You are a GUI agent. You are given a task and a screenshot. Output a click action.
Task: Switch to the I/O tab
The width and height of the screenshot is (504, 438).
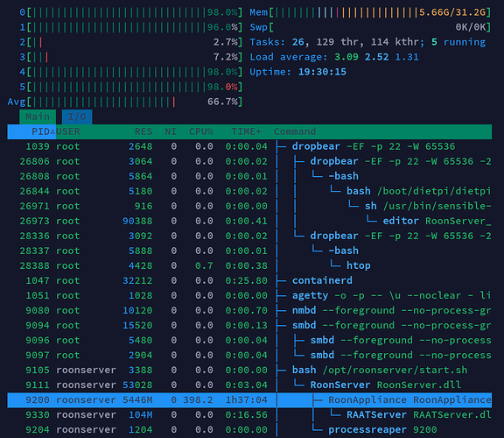77,117
